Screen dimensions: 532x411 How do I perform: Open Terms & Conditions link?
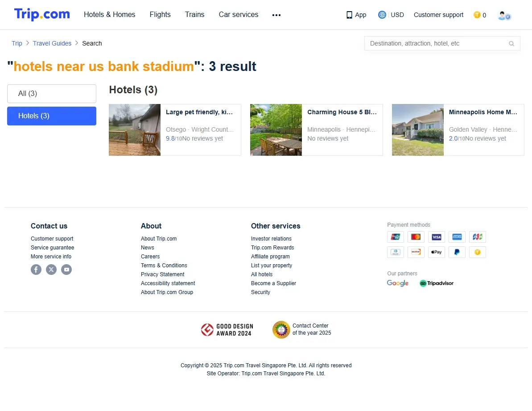(164, 266)
